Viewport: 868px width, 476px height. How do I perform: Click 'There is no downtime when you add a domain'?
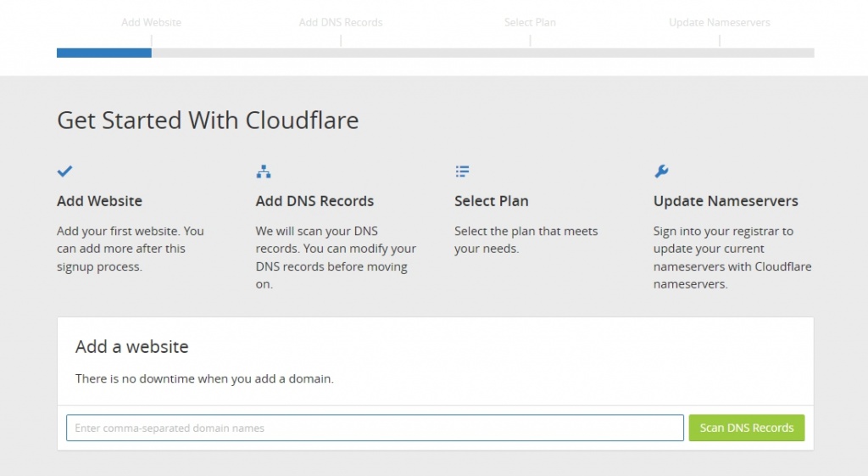click(204, 378)
